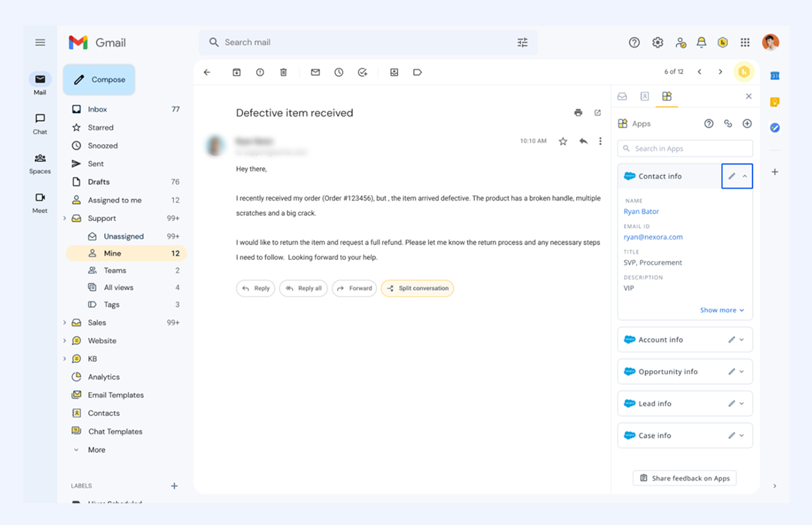Expand the Lead info card

(x=742, y=404)
